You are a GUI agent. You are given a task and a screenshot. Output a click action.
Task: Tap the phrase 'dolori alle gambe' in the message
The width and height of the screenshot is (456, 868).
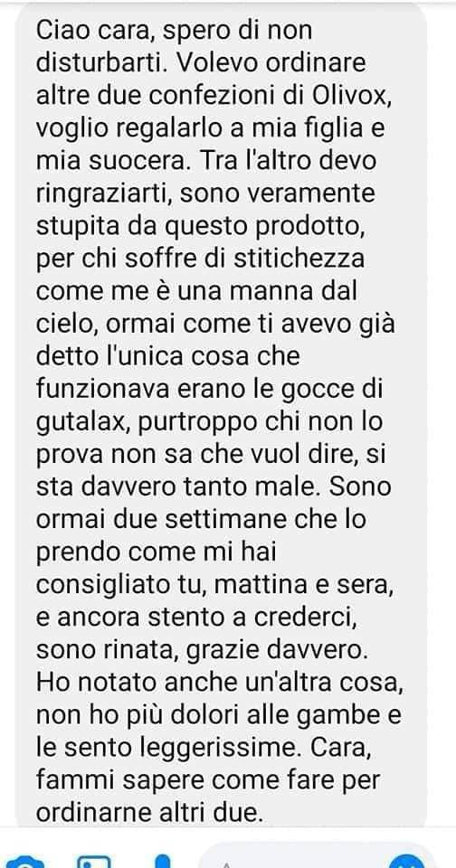click(272, 717)
